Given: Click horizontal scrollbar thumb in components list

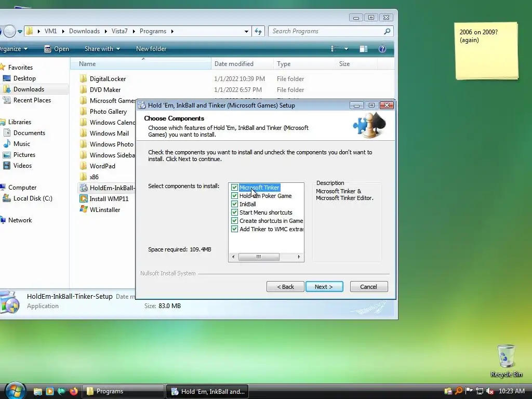Looking at the screenshot, I should click(259, 257).
